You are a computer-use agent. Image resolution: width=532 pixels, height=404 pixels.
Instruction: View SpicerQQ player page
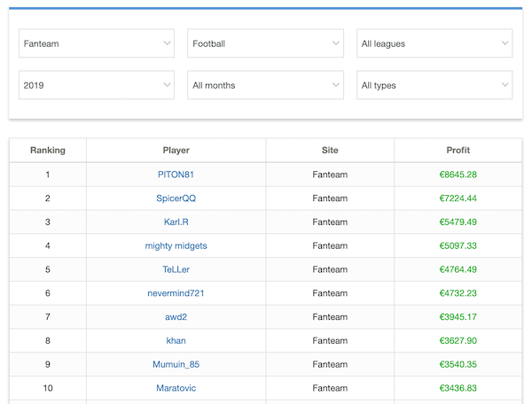pos(176,198)
